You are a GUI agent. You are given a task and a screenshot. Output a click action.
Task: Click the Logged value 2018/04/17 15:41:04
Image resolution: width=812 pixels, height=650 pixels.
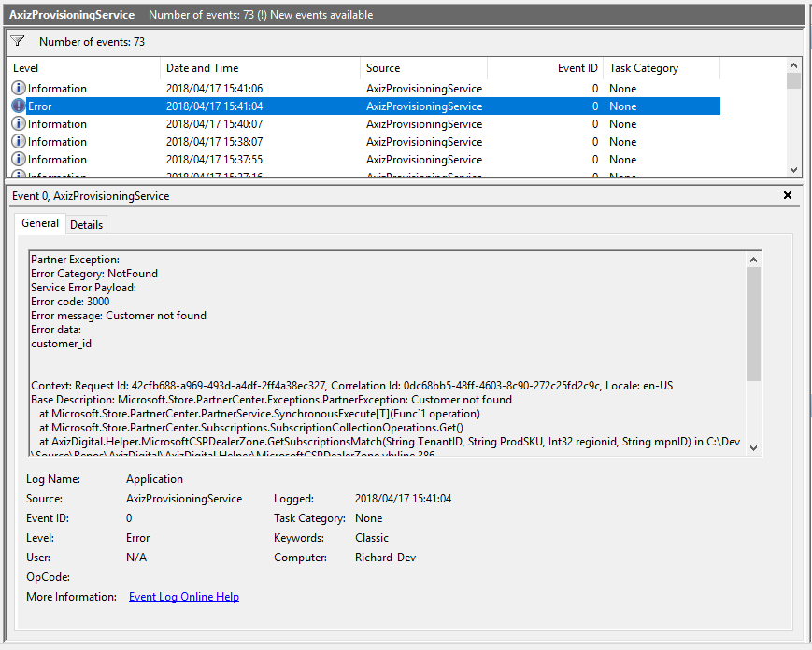pos(403,499)
